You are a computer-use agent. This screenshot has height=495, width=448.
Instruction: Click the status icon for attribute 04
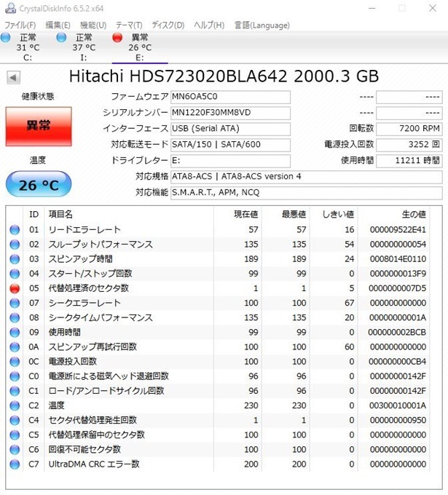[15, 274]
